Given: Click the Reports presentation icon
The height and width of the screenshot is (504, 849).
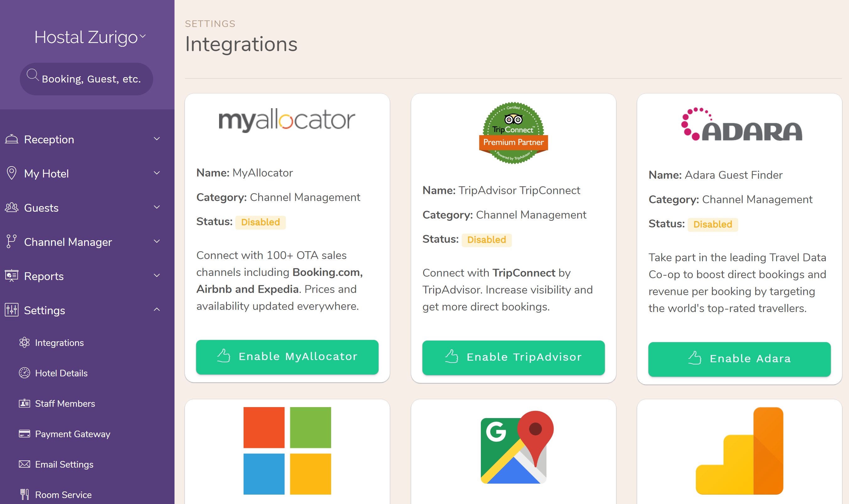Looking at the screenshot, I should point(12,275).
